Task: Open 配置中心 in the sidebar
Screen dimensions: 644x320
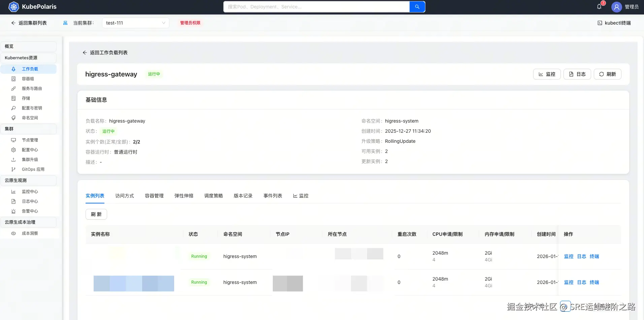Action: (x=29, y=150)
